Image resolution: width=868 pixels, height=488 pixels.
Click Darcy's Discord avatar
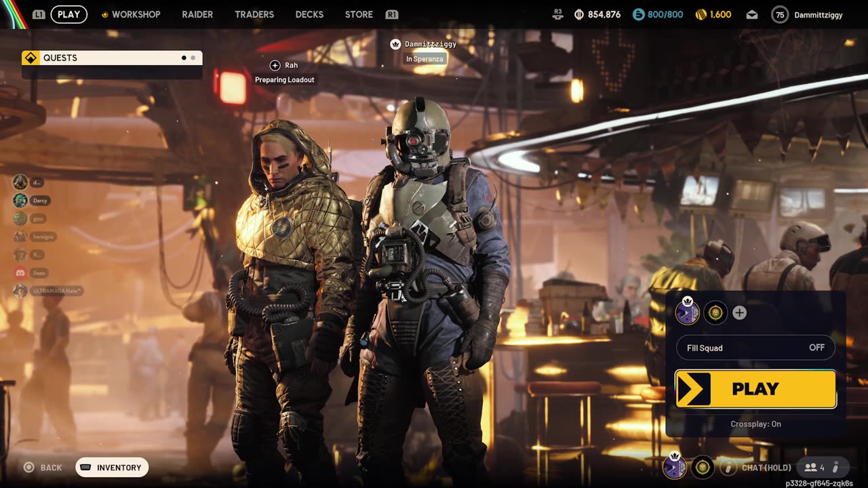tap(20, 200)
